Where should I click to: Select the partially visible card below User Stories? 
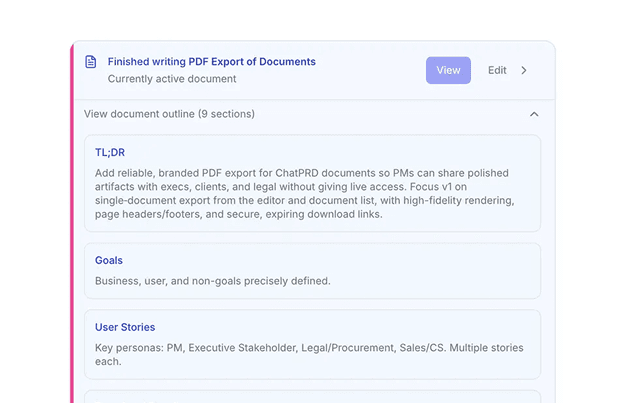point(312,396)
